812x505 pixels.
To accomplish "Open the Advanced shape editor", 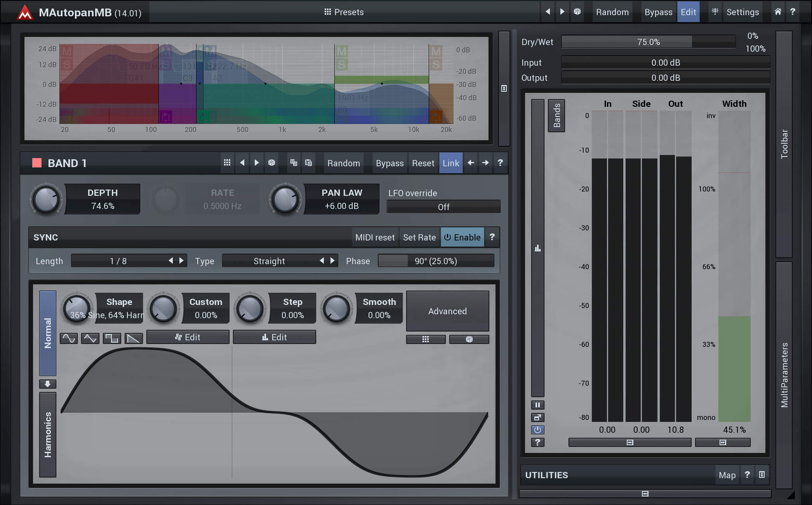I will pos(447,311).
